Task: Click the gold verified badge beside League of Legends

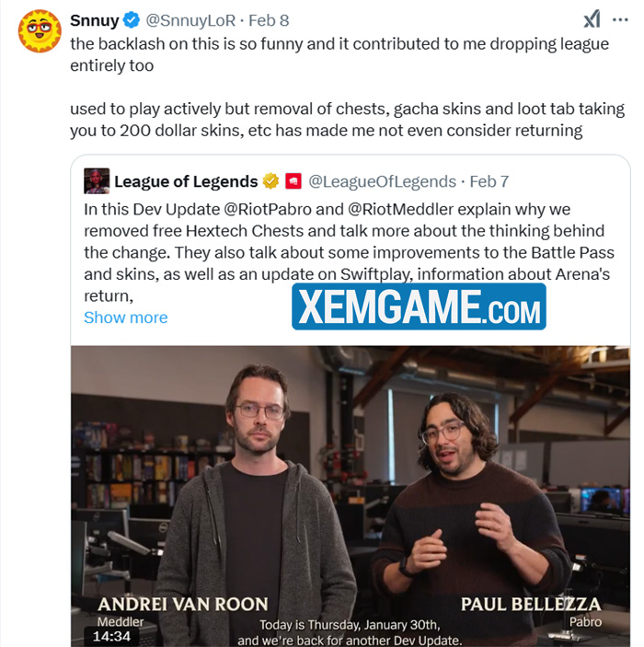Action: pos(270,181)
